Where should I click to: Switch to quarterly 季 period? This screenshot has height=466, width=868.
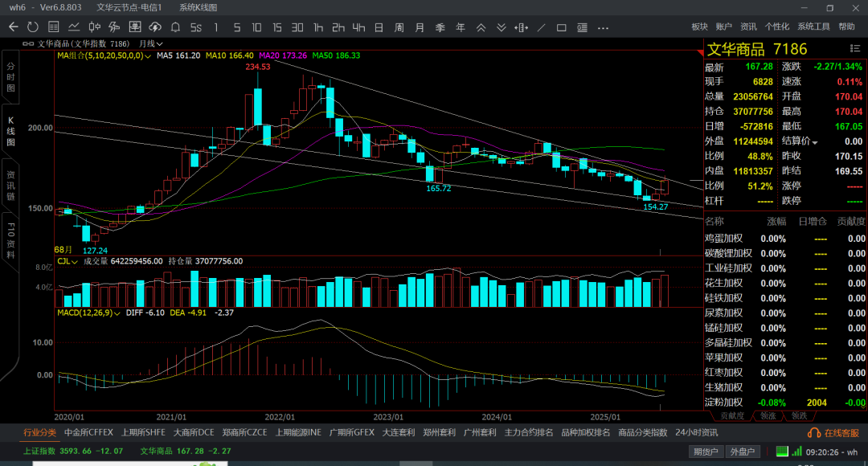click(x=440, y=27)
